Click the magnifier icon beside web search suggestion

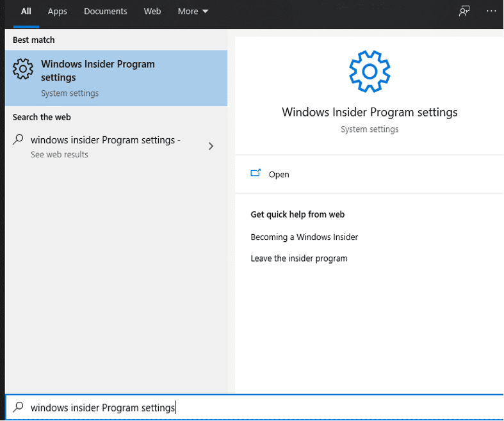click(19, 139)
